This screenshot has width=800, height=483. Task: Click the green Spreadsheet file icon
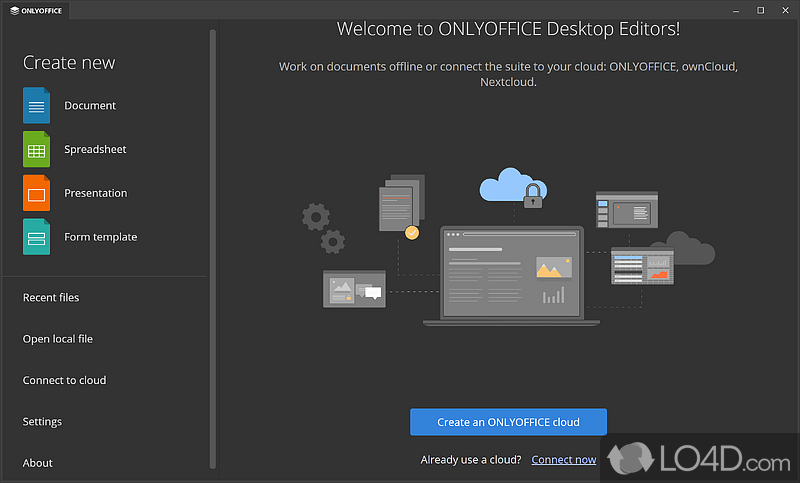[36, 149]
